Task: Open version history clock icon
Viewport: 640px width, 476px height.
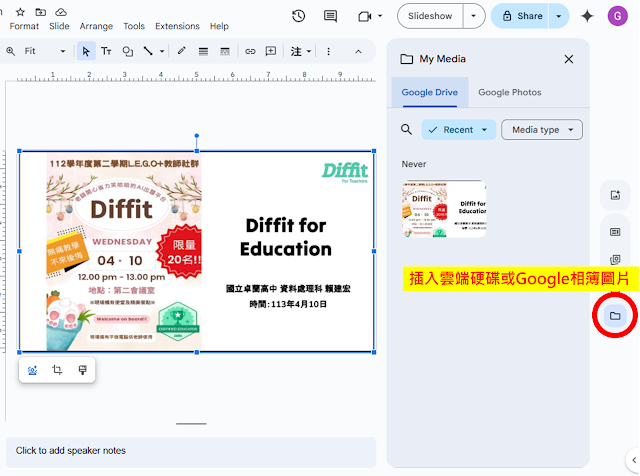Action: [299, 16]
